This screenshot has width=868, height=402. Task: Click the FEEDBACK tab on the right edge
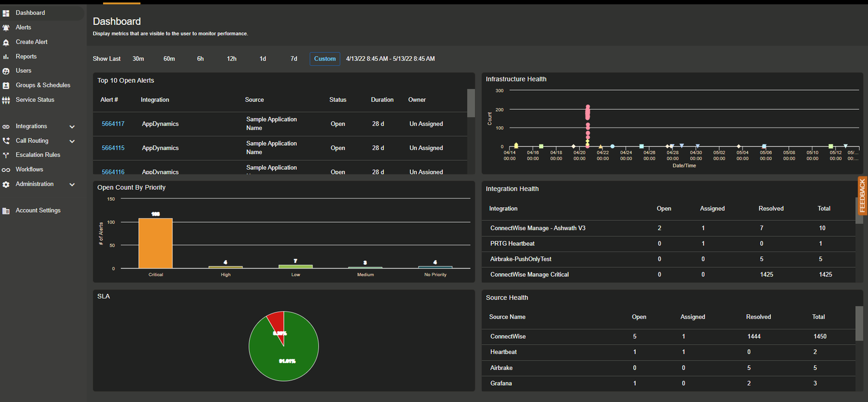pyautogui.click(x=862, y=196)
